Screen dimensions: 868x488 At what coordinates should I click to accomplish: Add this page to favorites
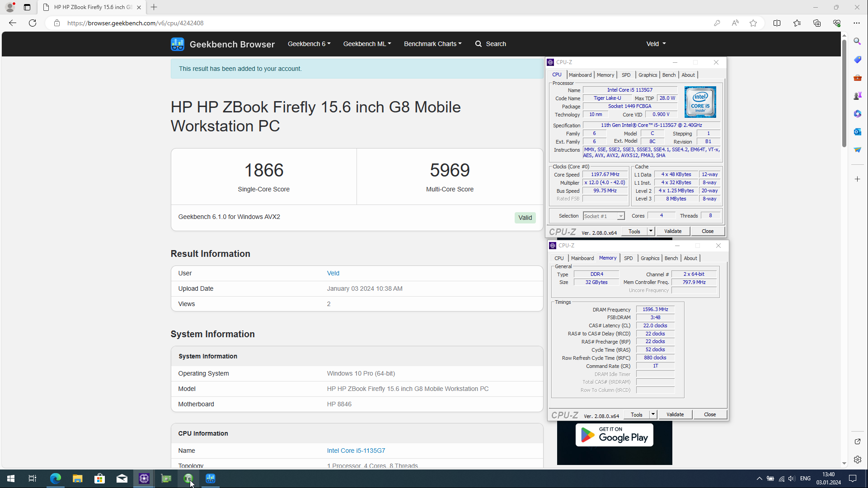tap(753, 23)
